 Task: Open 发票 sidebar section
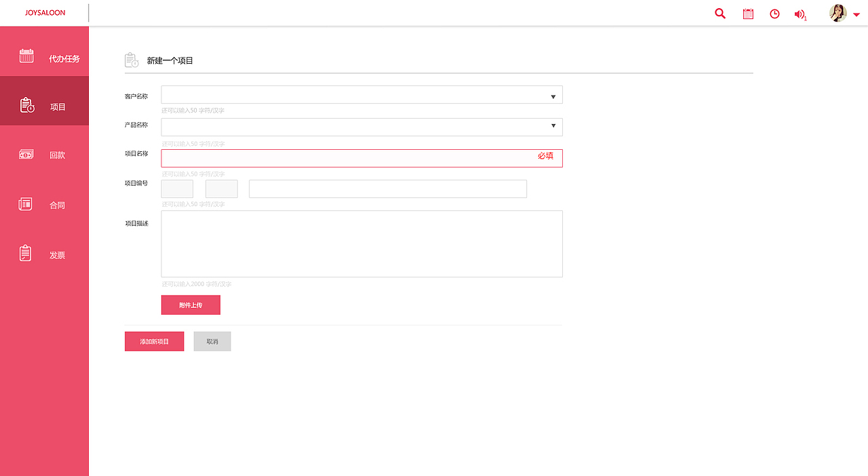click(x=45, y=255)
